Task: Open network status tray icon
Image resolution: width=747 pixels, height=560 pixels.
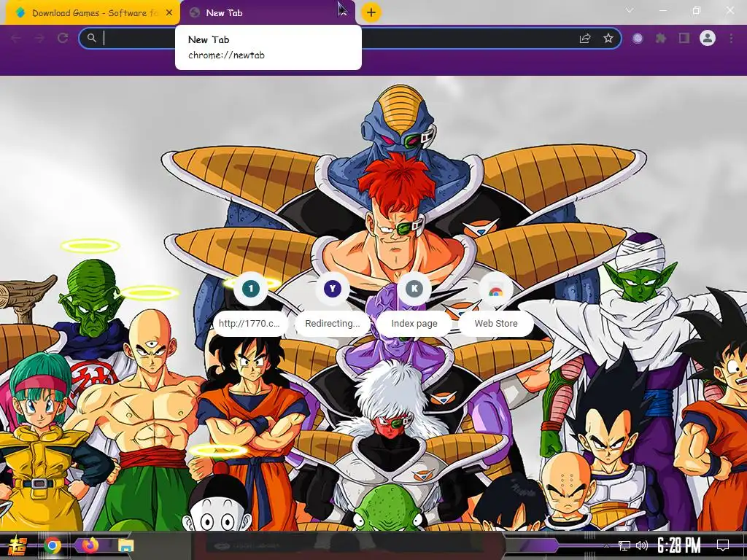Action: click(x=624, y=545)
